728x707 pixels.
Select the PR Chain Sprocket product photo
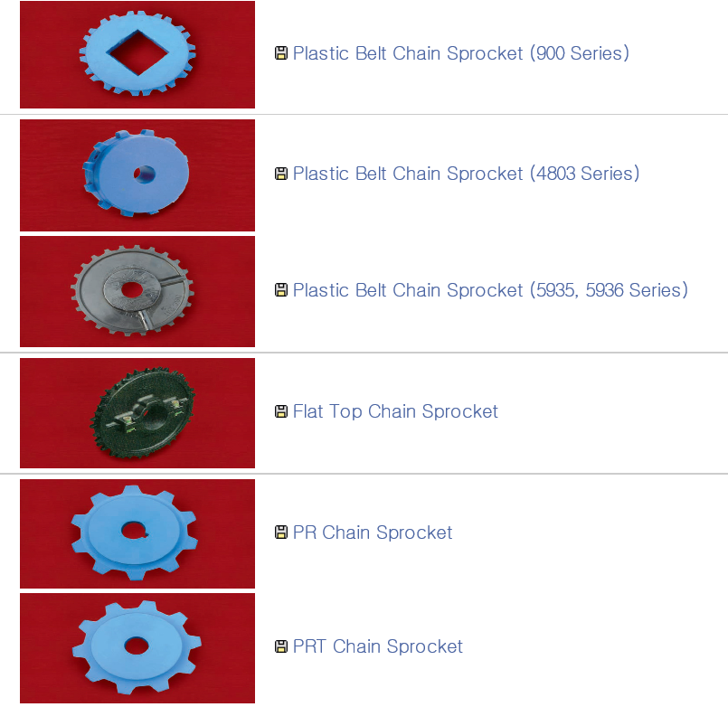pyautogui.click(x=137, y=533)
